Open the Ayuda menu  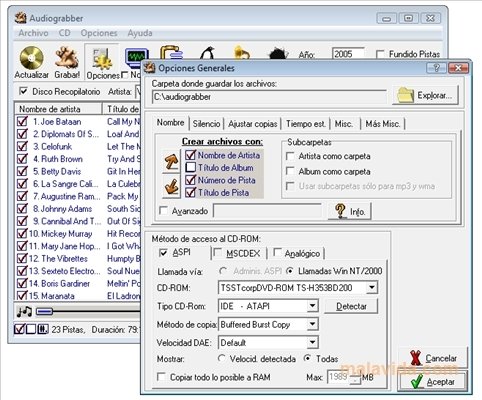(140, 33)
